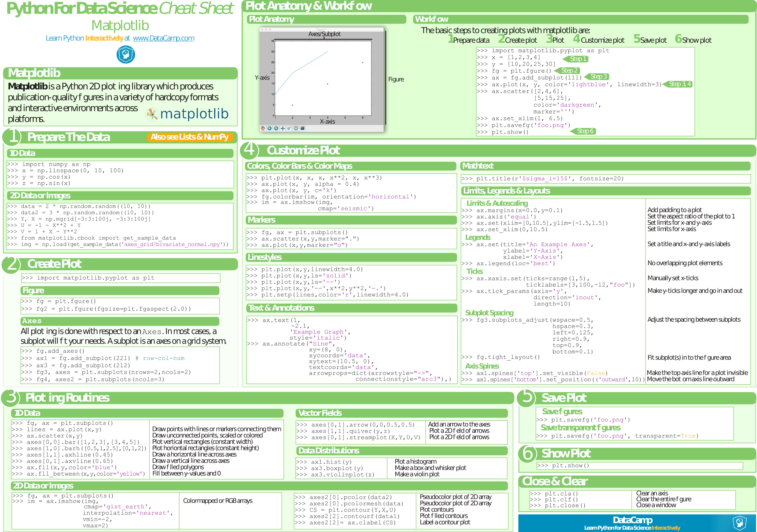This screenshot has width=757, height=532.
Task: Click the 'axes2[0].pcolormesh(data)' line
Action: coord(349,504)
